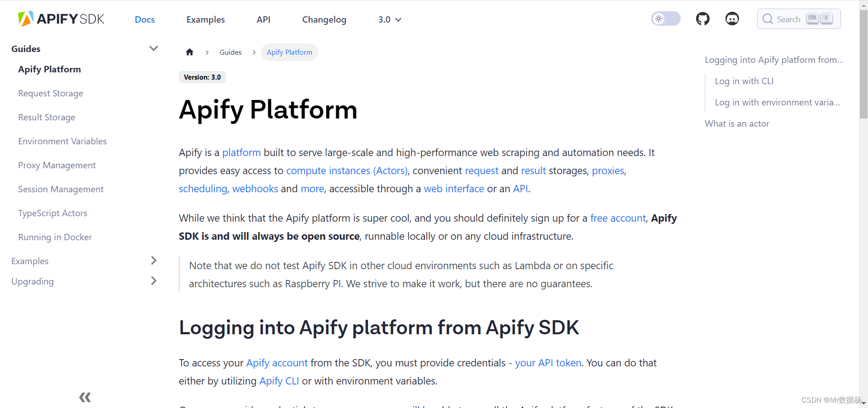Follow 'your API token' link

548,363
